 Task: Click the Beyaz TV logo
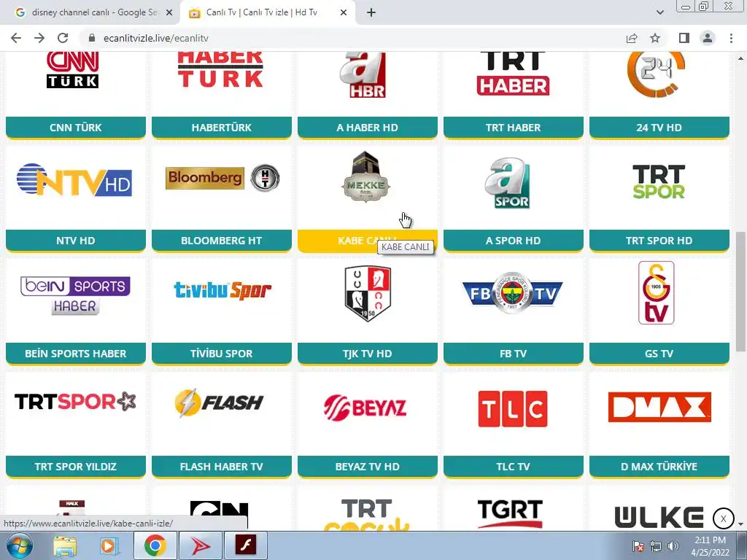(x=365, y=408)
